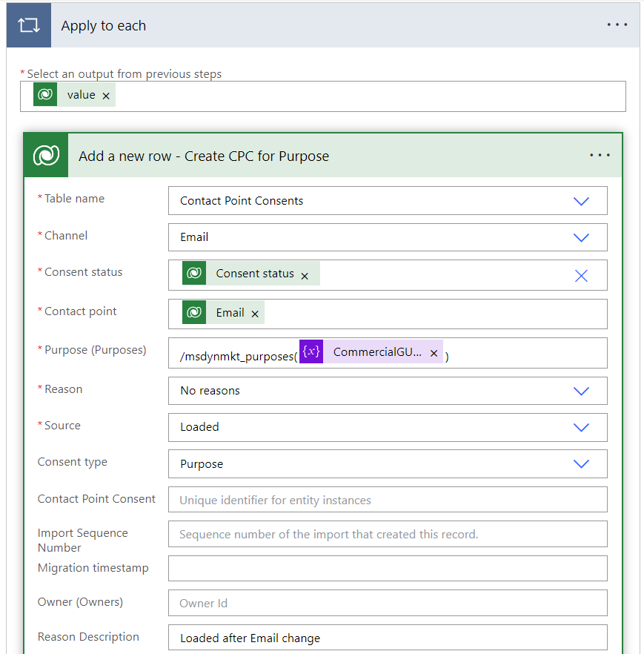Image resolution: width=644 pixels, height=654 pixels.
Task: Click the Apply to each loop icon
Action: click(29, 25)
